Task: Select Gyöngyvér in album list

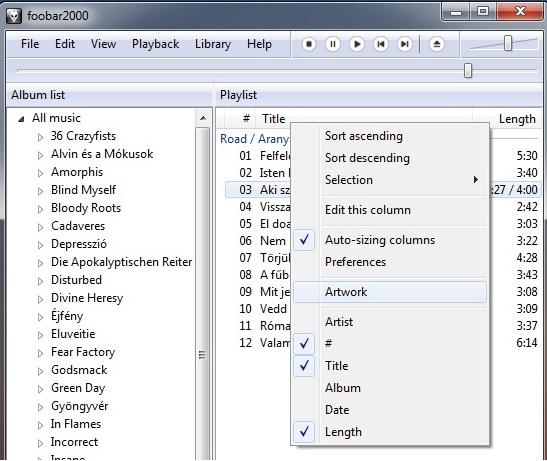Action: [x=80, y=406]
